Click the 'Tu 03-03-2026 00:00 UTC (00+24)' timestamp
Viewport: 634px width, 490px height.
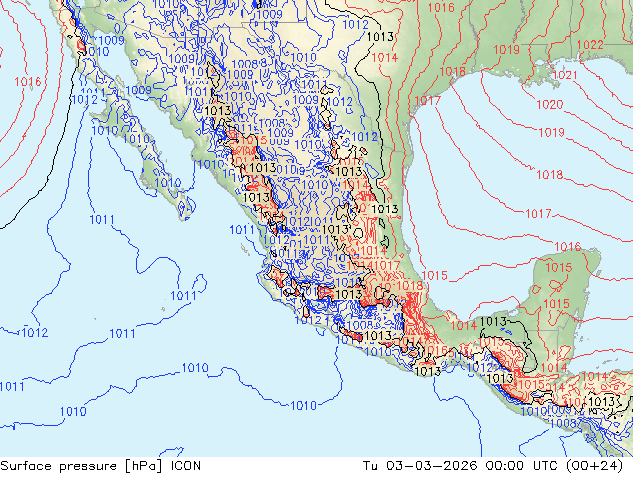[493, 466]
